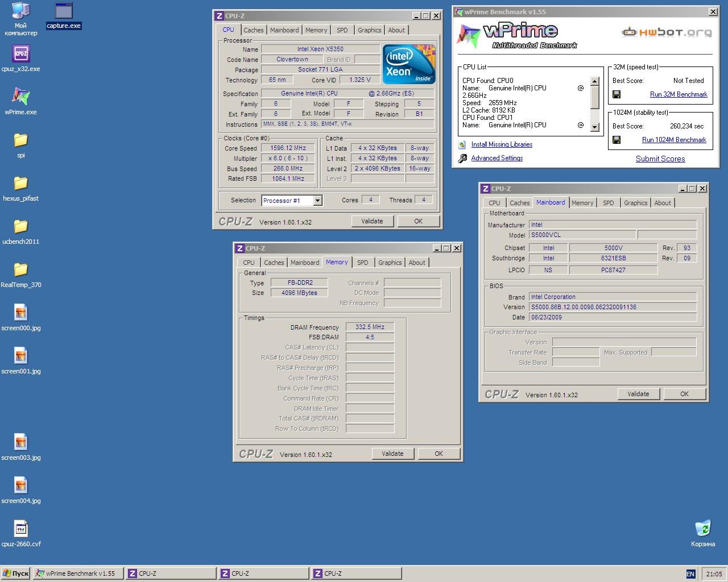This screenshot has width=728, height=582.
Task: Click the Start (Пуск) button
Action: pos(16,573)
